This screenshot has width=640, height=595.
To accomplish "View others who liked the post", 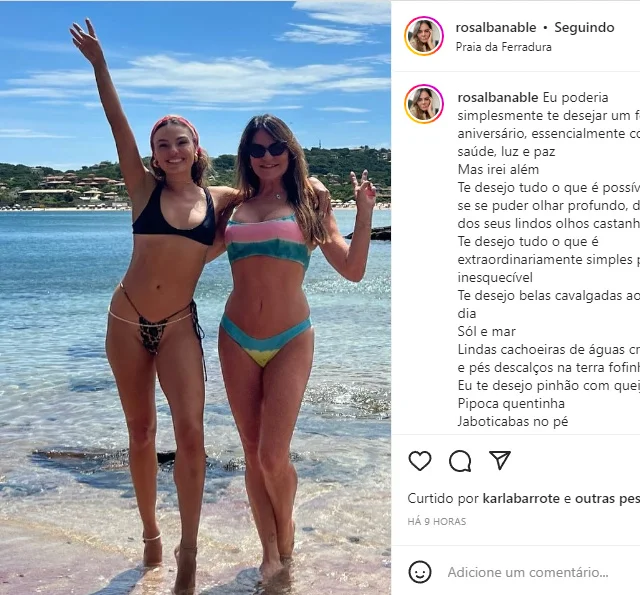I will (607, 498).
